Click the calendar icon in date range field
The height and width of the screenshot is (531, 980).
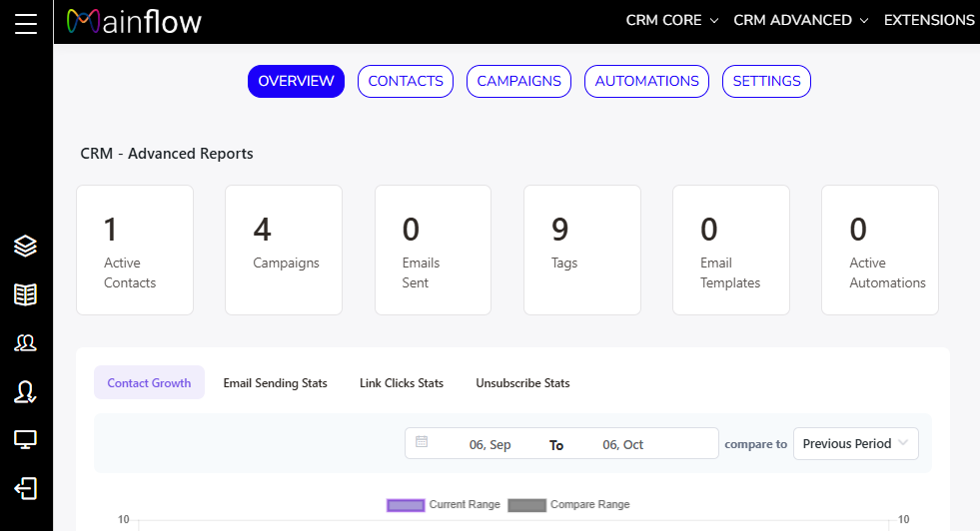(422, 442)
